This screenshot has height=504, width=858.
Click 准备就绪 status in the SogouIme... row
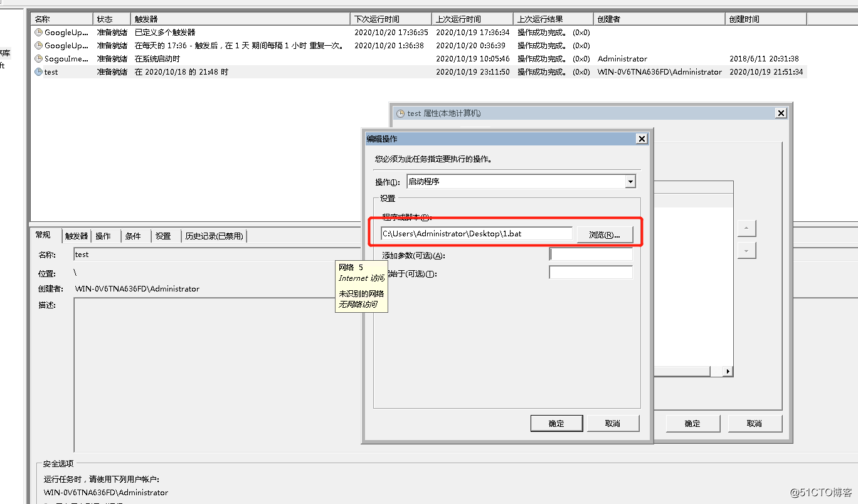pyautogui.click(x=112, y=59)
